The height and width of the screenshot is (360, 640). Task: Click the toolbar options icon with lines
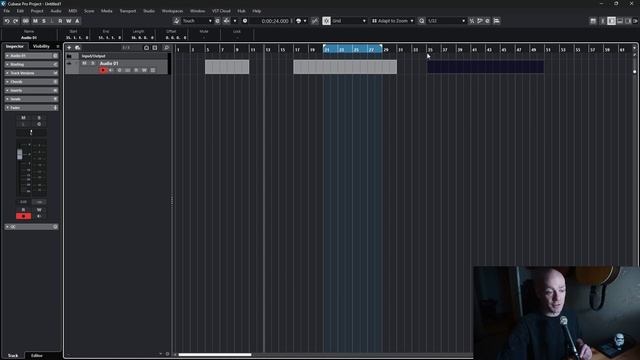(x=497, y=21)
